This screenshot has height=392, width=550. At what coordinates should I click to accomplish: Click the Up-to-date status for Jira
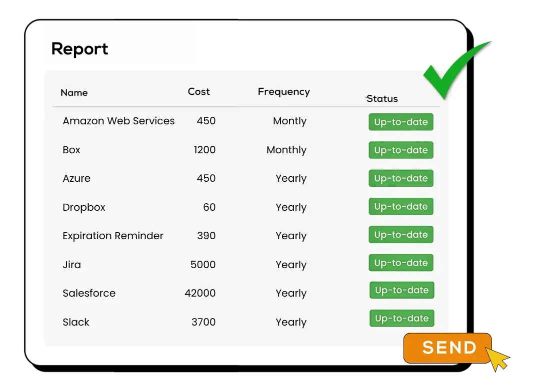point(401,263)
